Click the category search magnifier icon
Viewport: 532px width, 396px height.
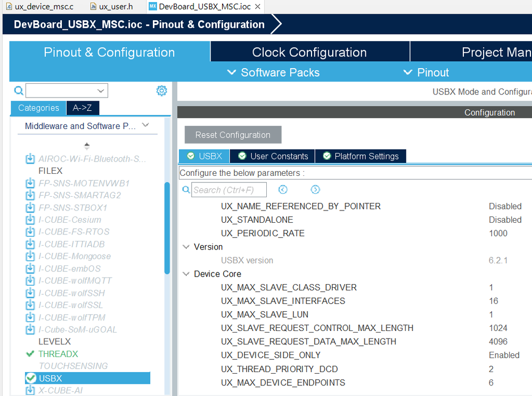pos(19,91)
